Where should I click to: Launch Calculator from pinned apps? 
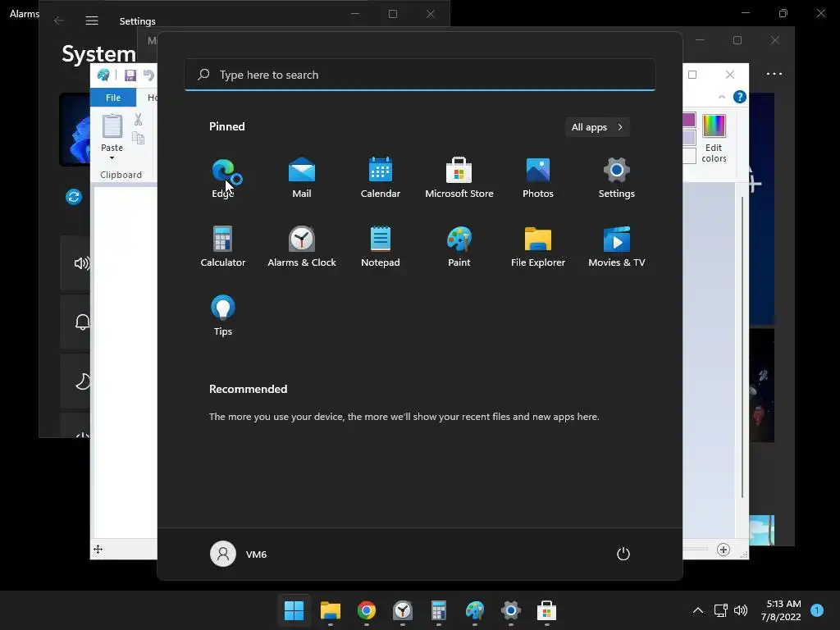click(x=223, y=247)
